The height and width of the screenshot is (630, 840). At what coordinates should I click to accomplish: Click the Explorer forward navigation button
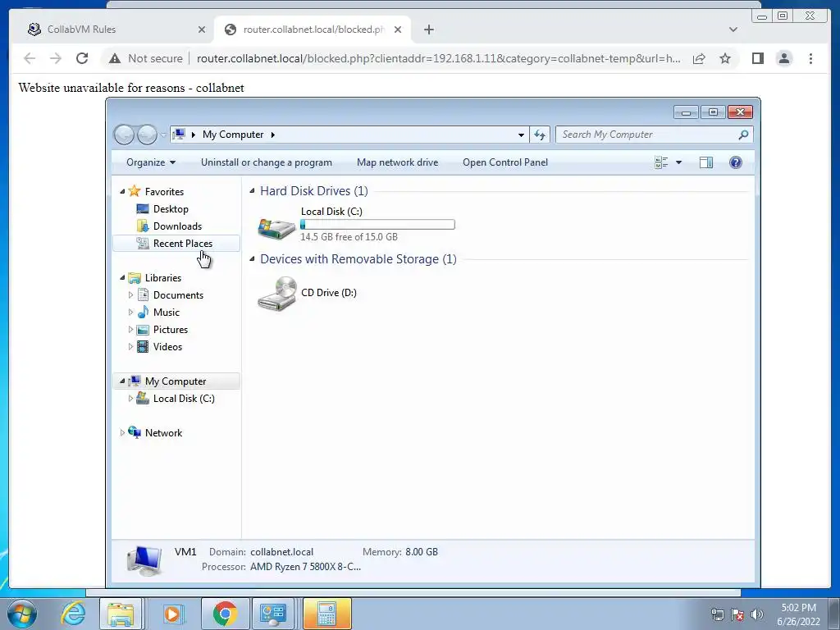(147, 135)
